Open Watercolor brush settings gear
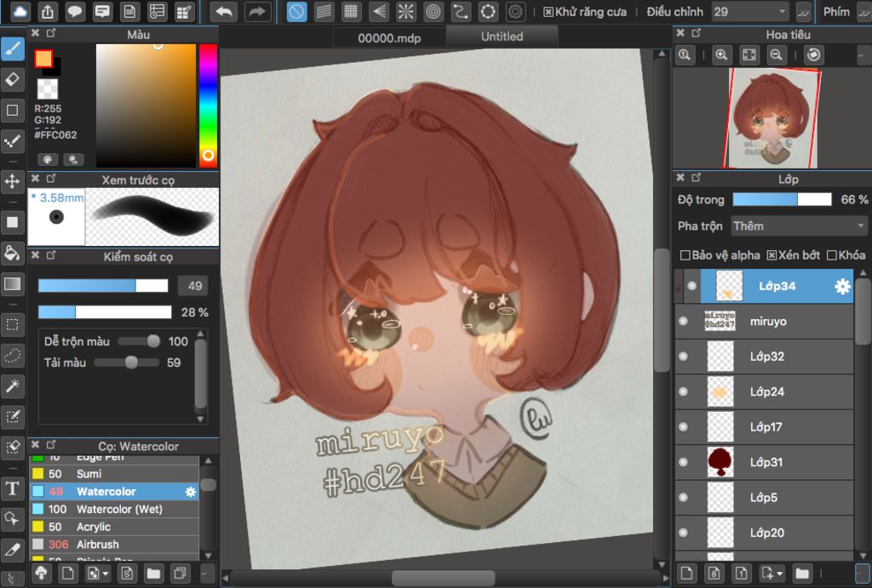The width and height of the screenshot is (872, 588). [190, 491]
